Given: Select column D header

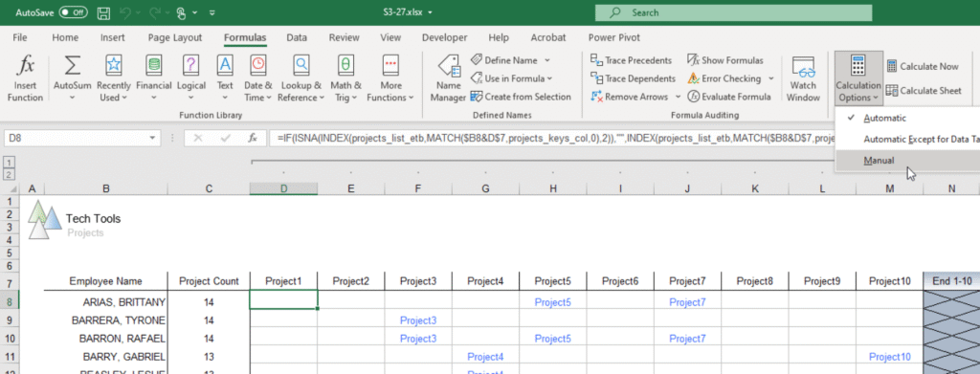Looking at the screenshot, I should click(x=283, y=188).
